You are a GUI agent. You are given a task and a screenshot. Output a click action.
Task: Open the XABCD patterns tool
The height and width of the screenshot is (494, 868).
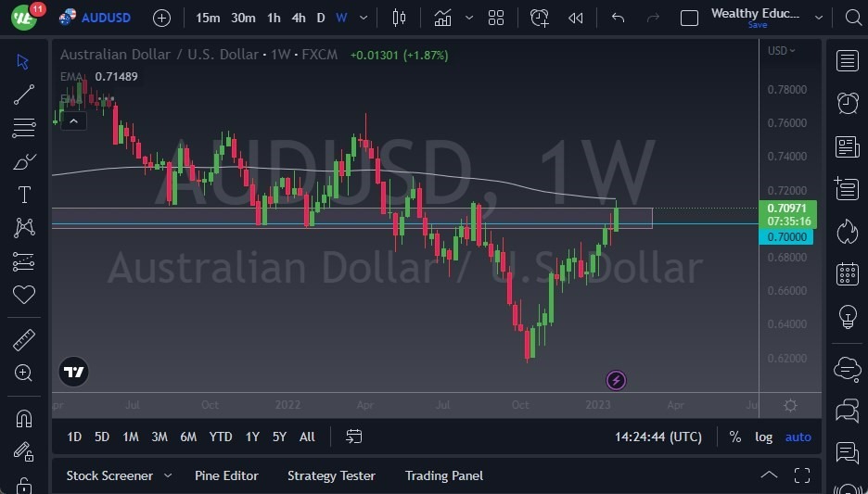[x=24, y=228]
